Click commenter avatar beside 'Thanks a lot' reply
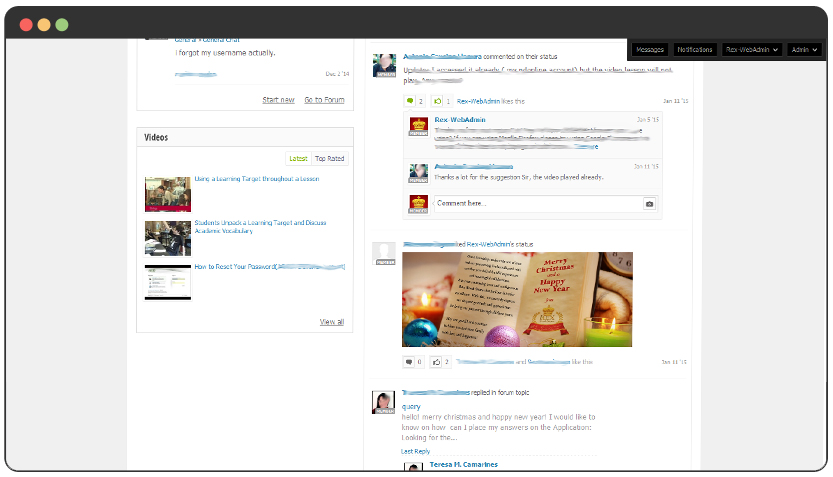Viewport: 833px width, 477px height. (x=419, y=173)
